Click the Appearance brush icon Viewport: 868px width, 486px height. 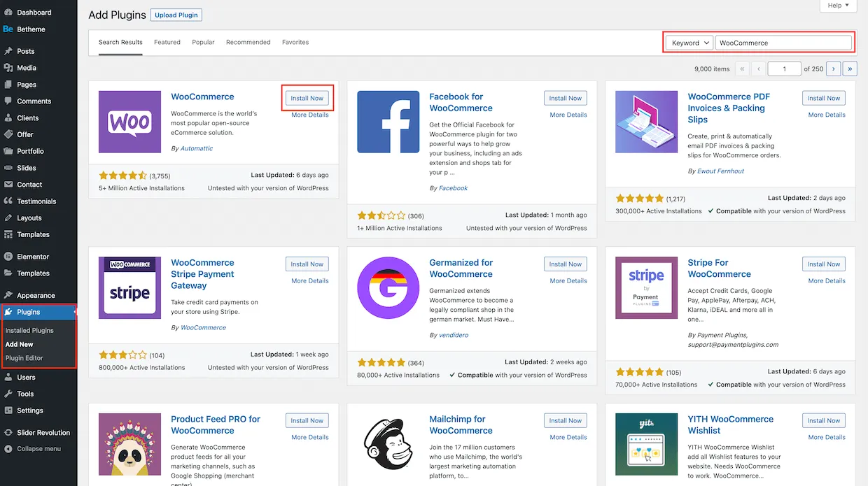pyautogui.click(x=8, y=295)
